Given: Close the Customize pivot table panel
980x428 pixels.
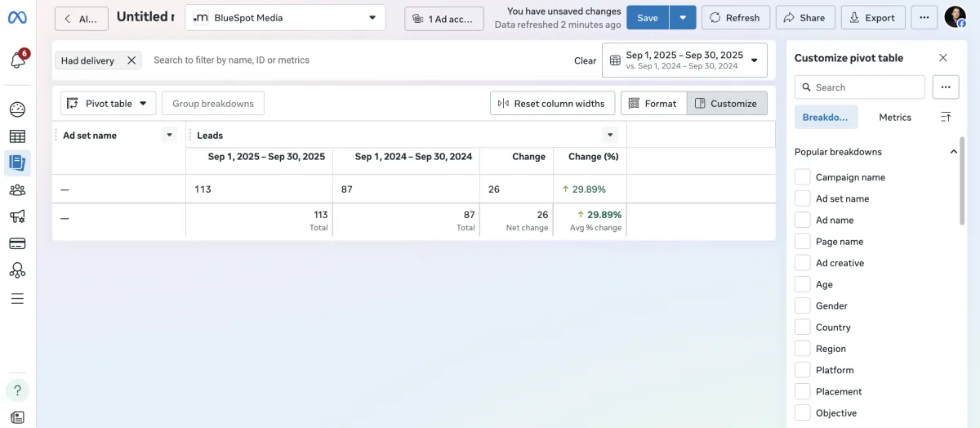Looking at the screenshot, I should point(943,58).
